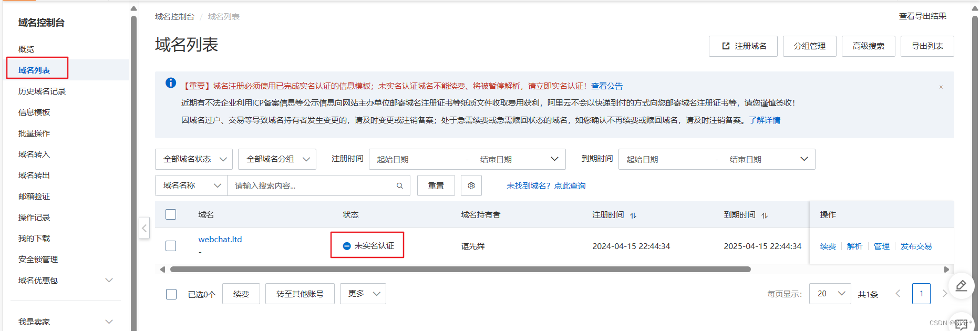The image size is (980, 331).
Task: Open 信息模板 in sidebar
Action: [x=34, y=112]
